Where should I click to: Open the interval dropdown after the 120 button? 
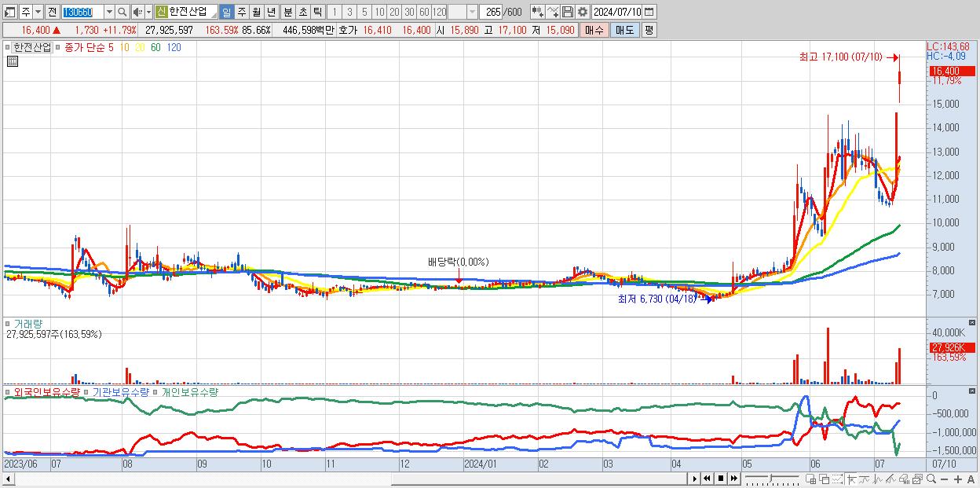point(472,12)
